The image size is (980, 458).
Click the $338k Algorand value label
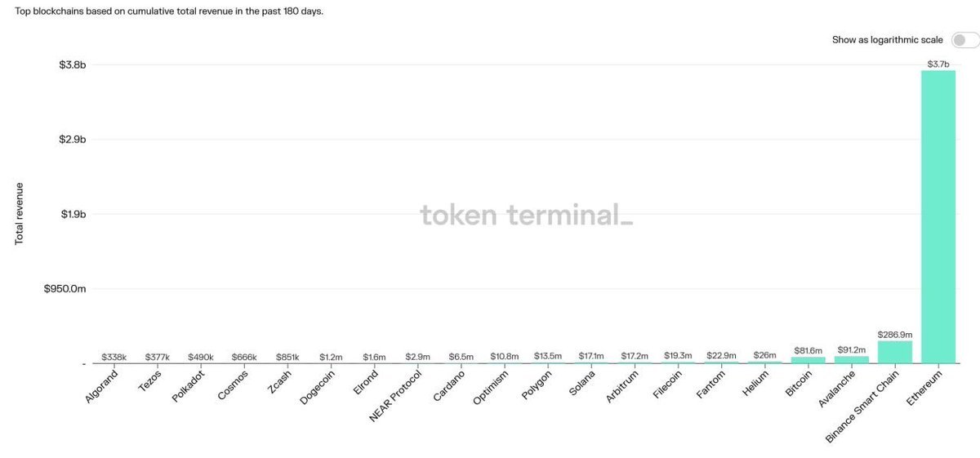point(114,358)
